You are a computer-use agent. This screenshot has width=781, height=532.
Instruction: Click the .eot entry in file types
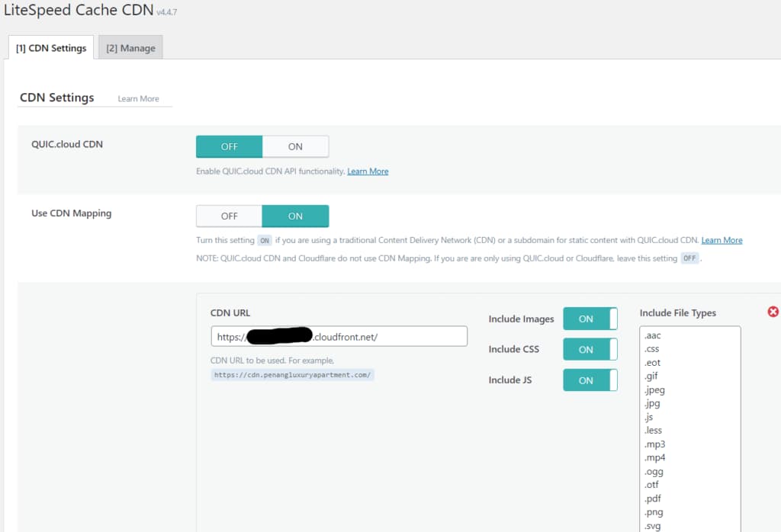click(652, 363)
